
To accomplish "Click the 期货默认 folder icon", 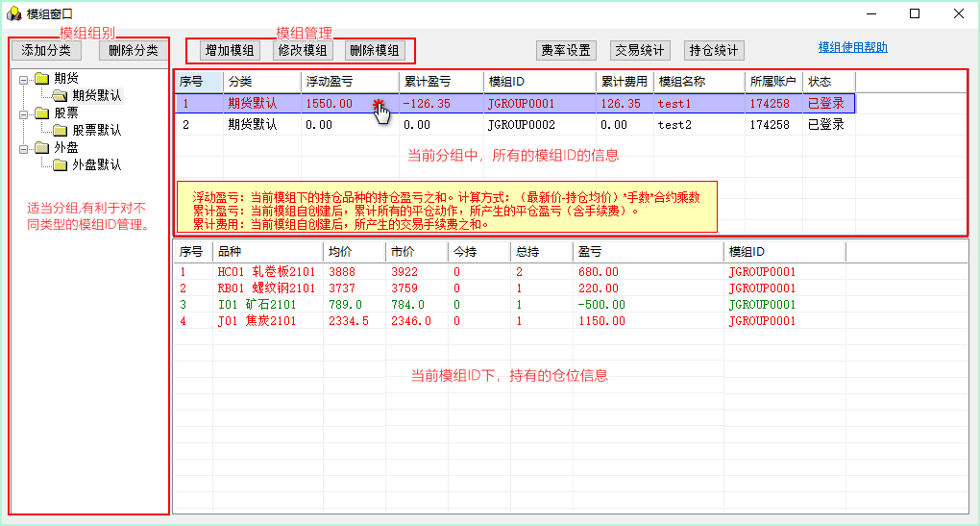I will (x=60, y=96).
